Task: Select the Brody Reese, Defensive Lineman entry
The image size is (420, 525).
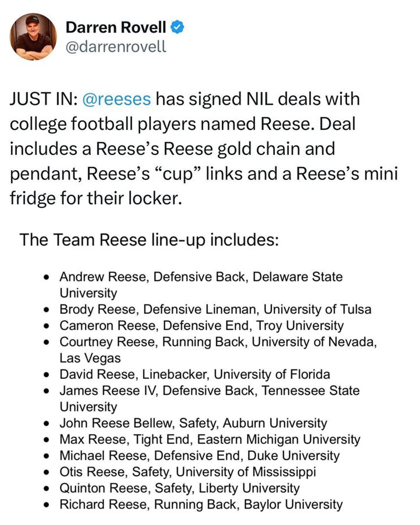Action: click(x=215, y=309)
